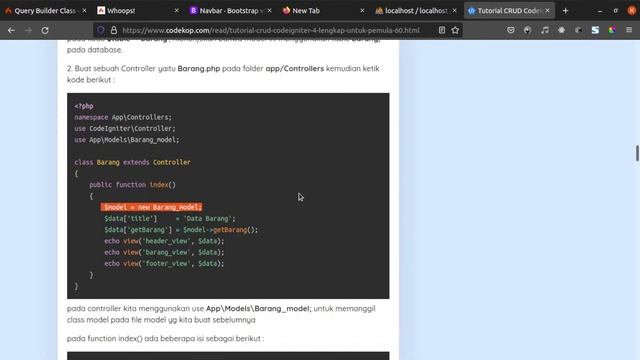Click 'pada function index() ada beberapa' sentence
Image resolution: width=640 pixels, height=360 pixels.
pyautogui.click(x=166, y=338)
